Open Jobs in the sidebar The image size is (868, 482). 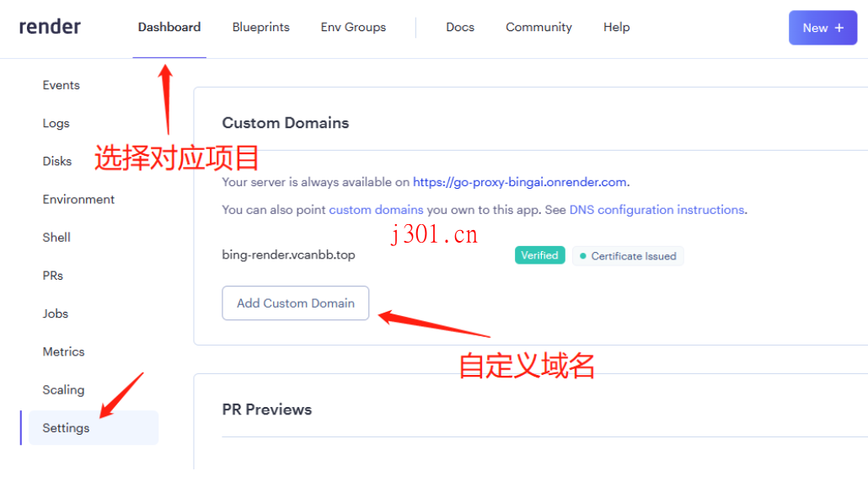point(56,313)
